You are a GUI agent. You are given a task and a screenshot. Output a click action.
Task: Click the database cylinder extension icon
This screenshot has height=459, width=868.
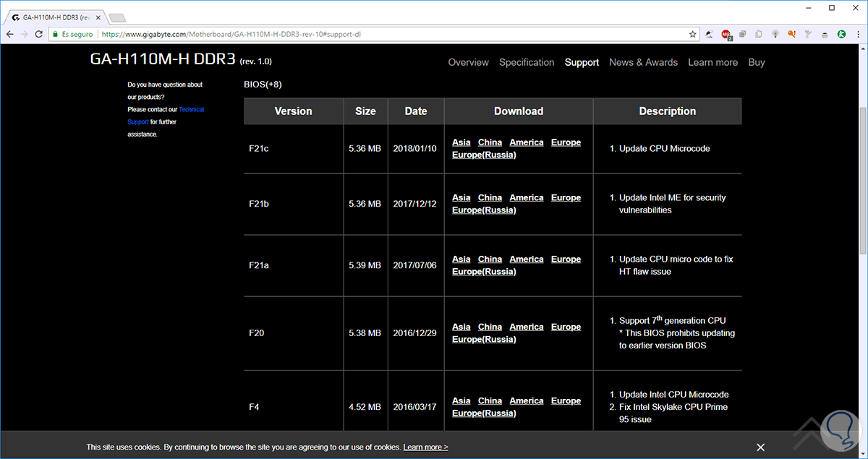click(825, 34)
